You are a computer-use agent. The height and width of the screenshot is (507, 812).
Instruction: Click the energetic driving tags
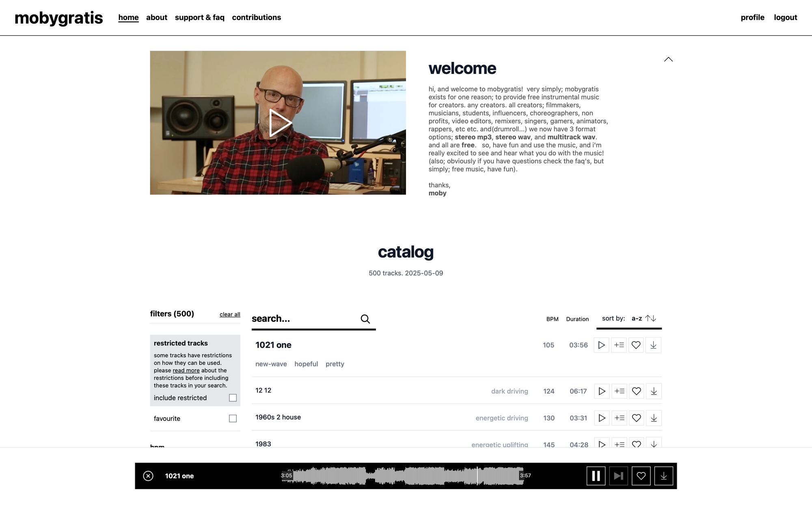coord(502,418)
